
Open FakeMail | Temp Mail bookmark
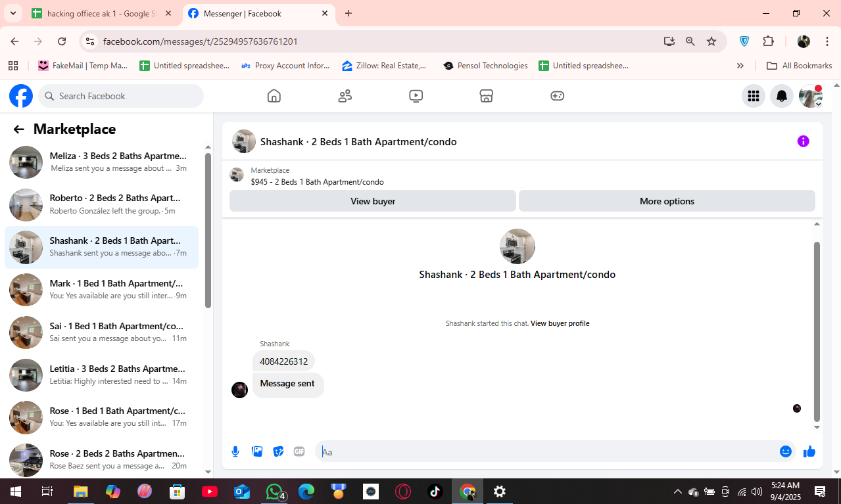click(x=83, y=66)
